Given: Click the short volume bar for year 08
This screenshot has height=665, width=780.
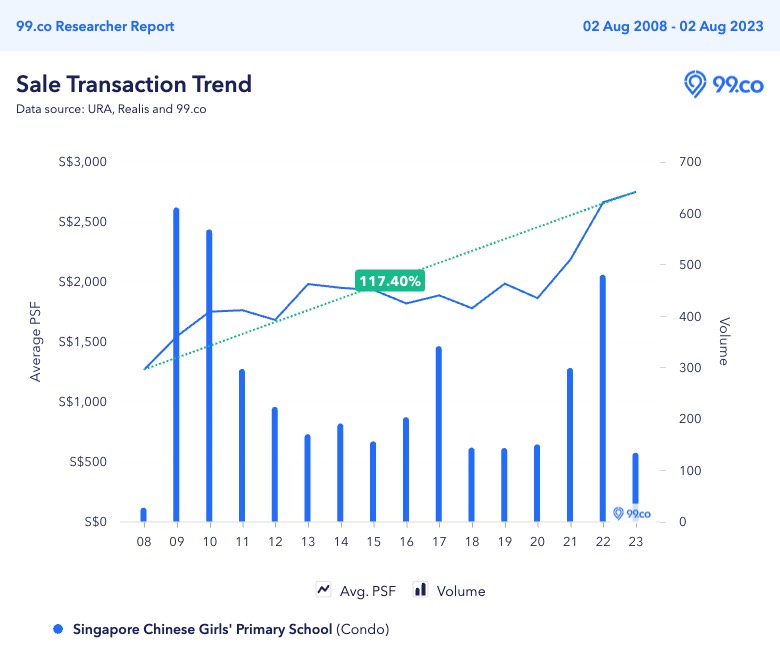Looking at the screenshot, I should tap(144, 515).
